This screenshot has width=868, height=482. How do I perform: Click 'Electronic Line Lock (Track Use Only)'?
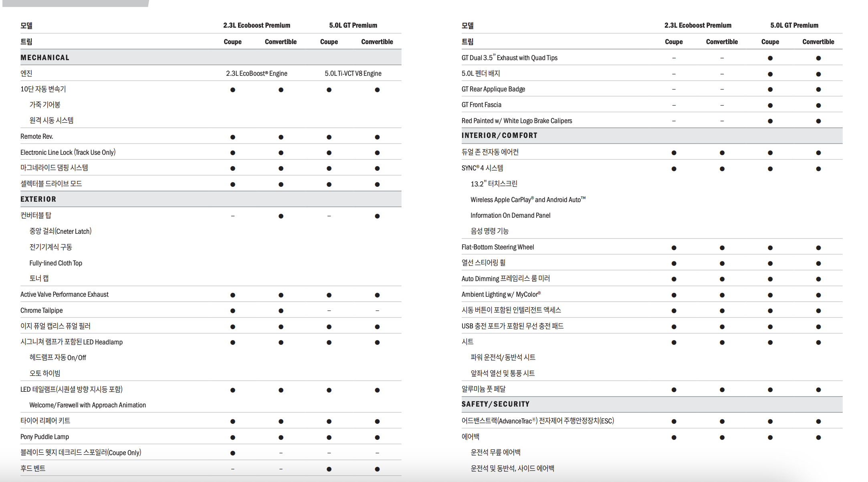[68, 152]
